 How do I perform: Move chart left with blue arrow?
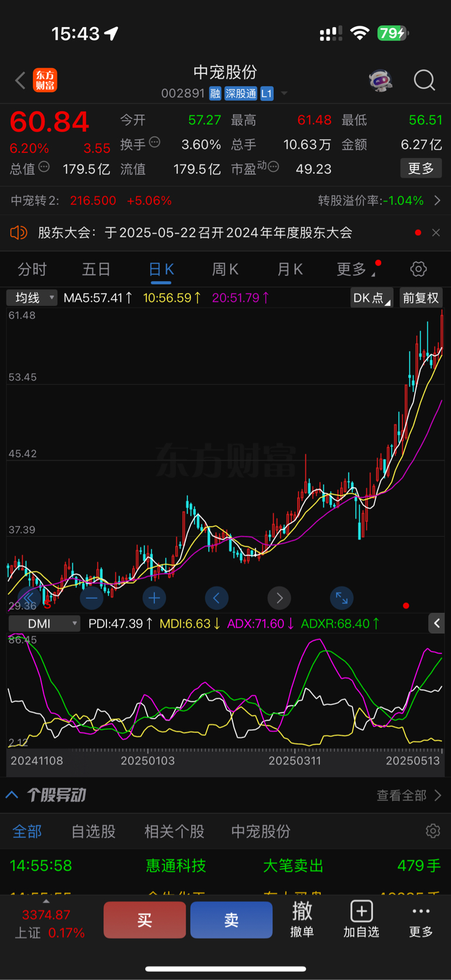(217, 598)
